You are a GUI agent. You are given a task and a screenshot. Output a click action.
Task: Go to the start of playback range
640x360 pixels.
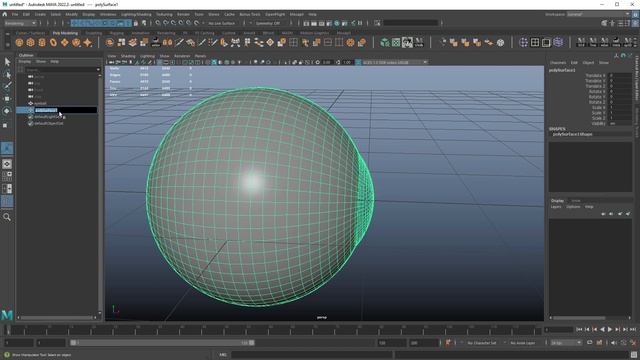point(579,329)
